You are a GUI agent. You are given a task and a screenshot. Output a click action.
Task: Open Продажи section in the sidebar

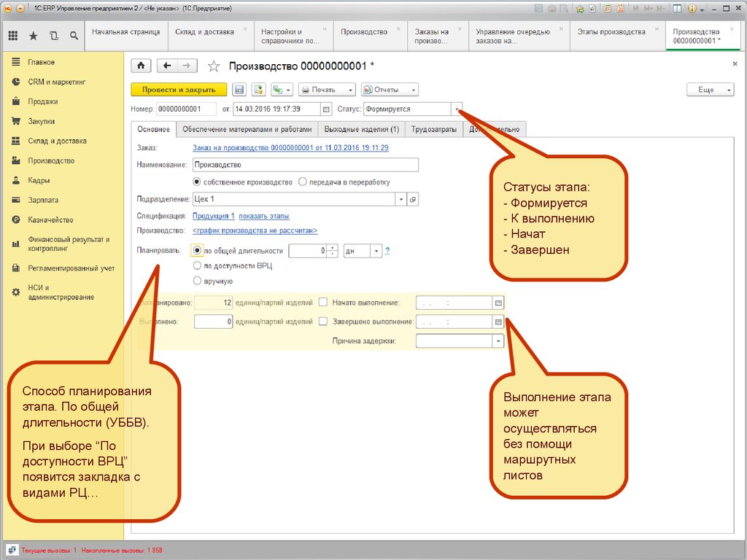42,101
